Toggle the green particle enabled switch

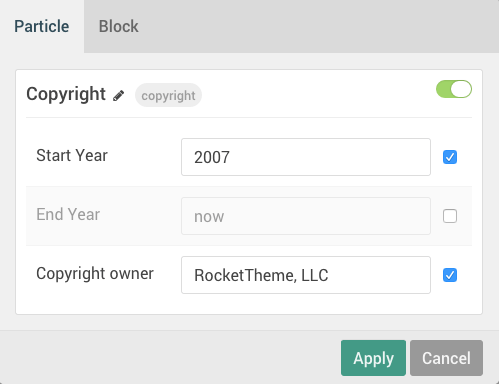[x=454, y=89]
